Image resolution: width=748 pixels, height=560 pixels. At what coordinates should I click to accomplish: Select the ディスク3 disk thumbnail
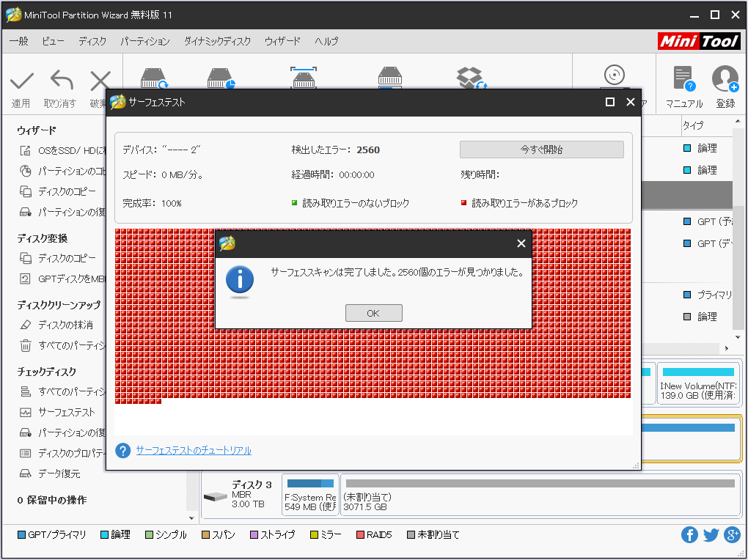[x=252, y=494]
